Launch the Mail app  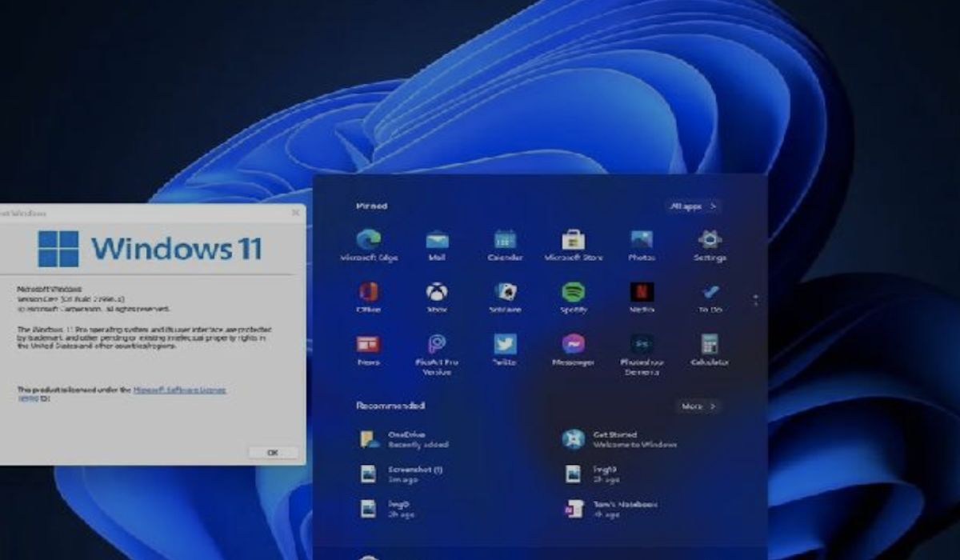(x=437, y=240)
